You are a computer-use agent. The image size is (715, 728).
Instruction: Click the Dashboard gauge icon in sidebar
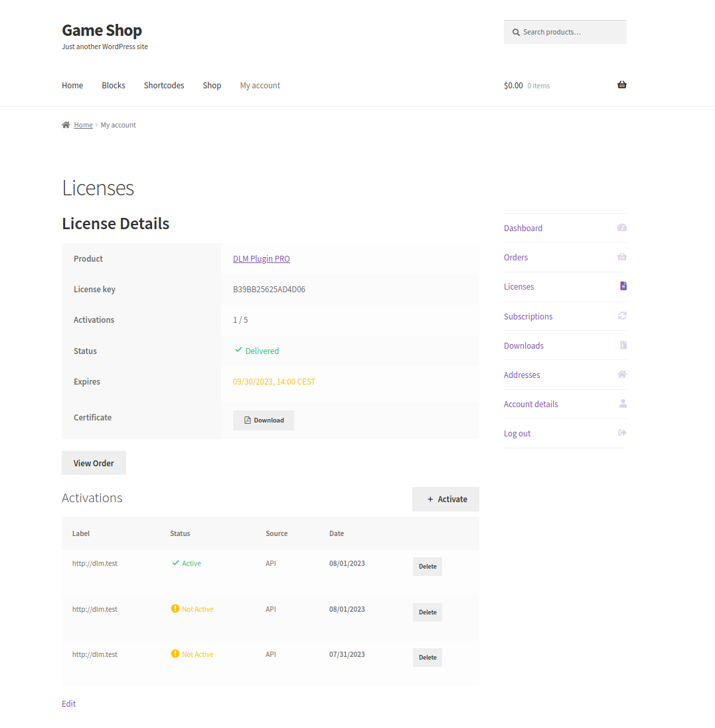click(621, 228)
